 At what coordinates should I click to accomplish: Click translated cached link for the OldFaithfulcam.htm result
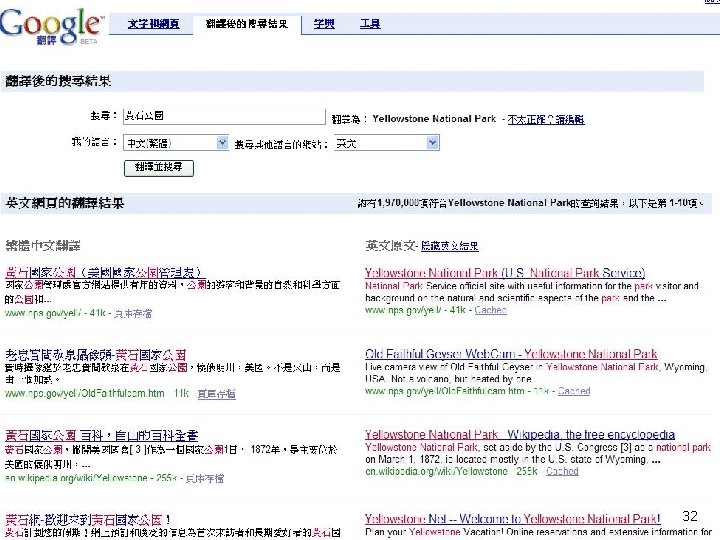pyautogui.click(x=216, y=394)
